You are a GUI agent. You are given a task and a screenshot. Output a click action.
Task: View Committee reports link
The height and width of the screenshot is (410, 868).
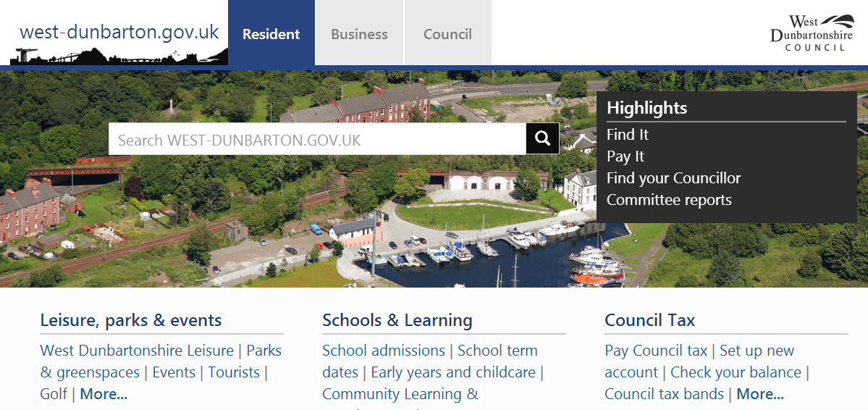tap(669, 200)
